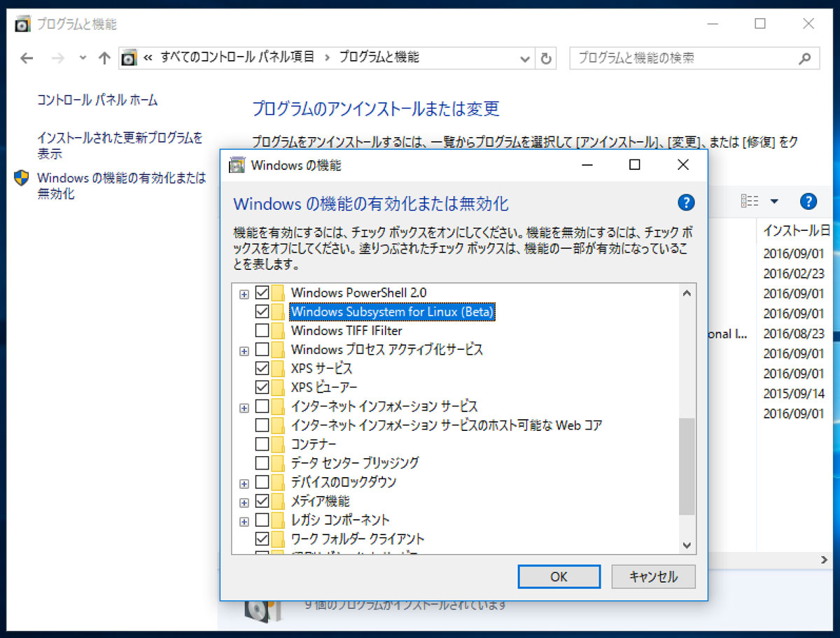The image size is (840, 638).
Task: Click the search magnifier icon
Action: pyautogui.click(x=805, y=58)
